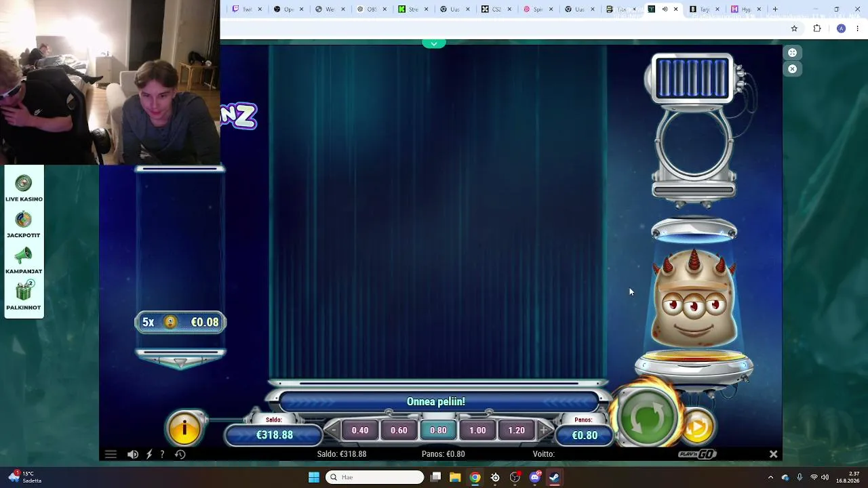Open the browser extensions puzzle icon

[x=817, y=28]
